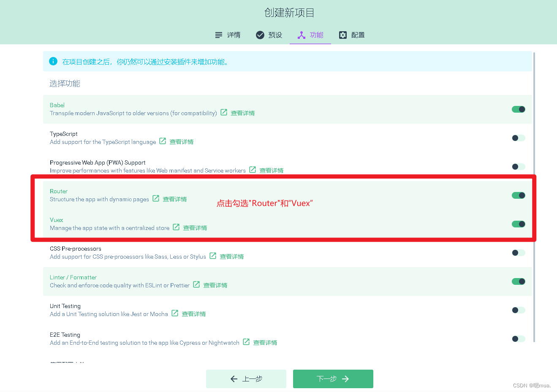Open 查看详情 link for CSS Pre-processors
The width and height of the screenshot is (557, 392).
coord(232,257)
